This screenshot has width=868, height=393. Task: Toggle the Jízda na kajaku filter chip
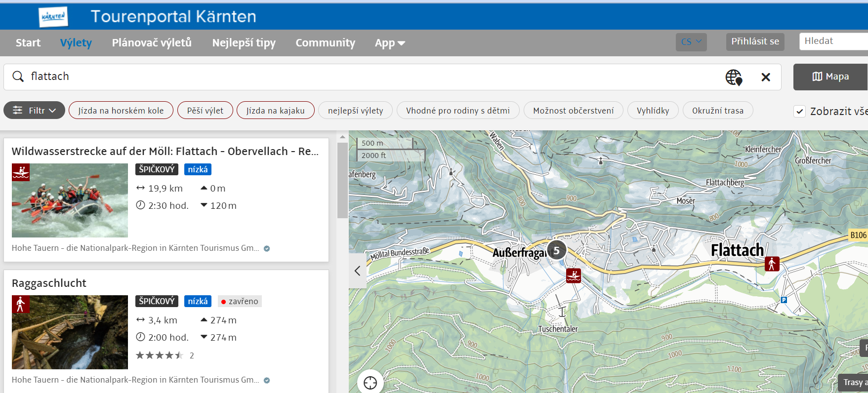coord(276,110)
